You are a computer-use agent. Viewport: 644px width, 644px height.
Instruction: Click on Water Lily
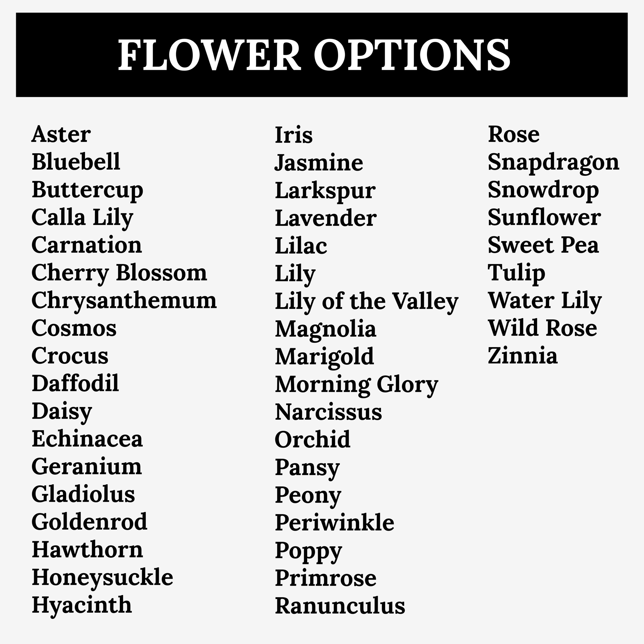click(x=545, y=301)
